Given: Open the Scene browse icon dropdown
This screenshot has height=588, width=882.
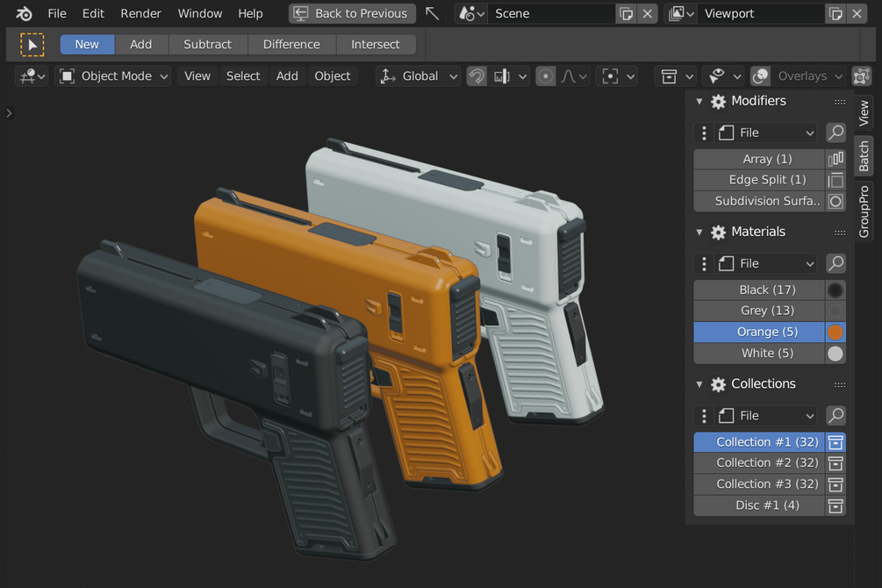Looking at the screenshot, I should point(471,13).
